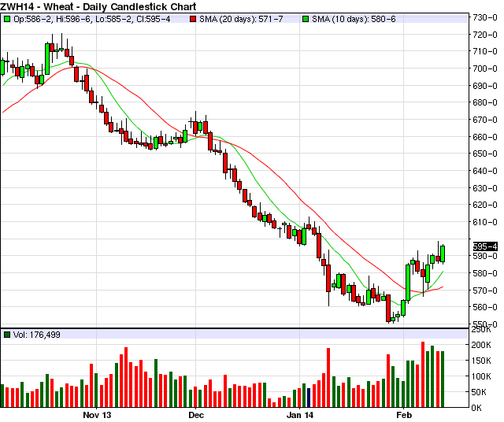Click the highlighted 595-4 last price tag
The image size is (504, 422).
point(485,246)
